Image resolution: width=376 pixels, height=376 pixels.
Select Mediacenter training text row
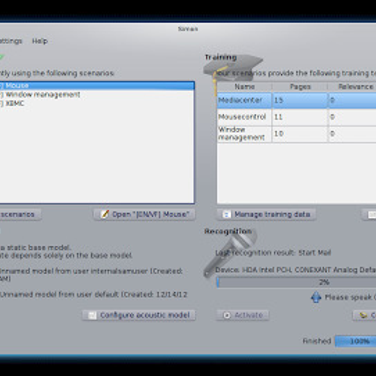point(297,100)
